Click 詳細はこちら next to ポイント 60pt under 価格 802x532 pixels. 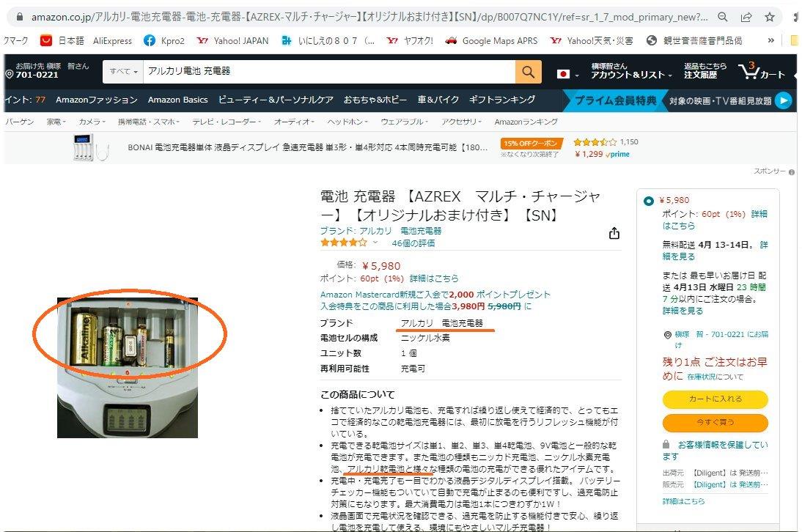(434, 278)
